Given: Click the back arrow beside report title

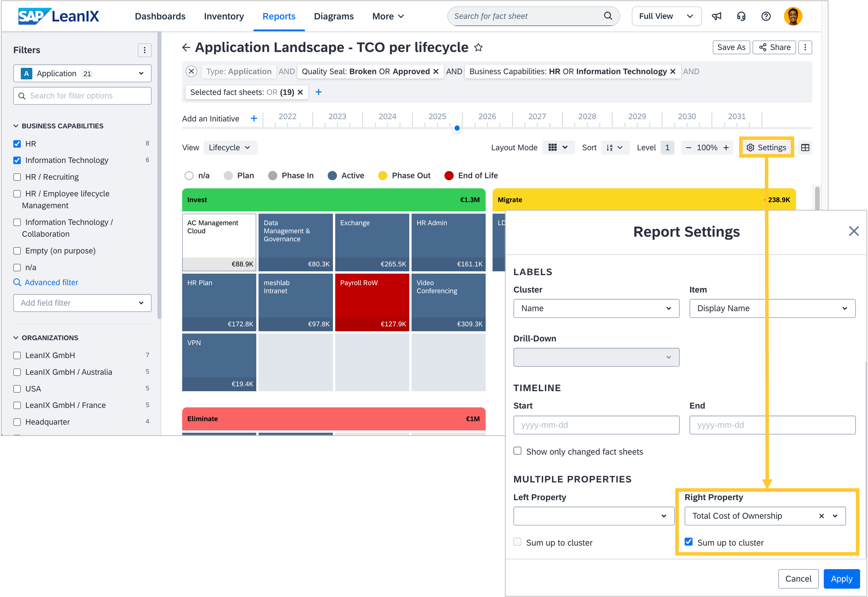Looking at the screenshot, I should [x=186, y=48].
